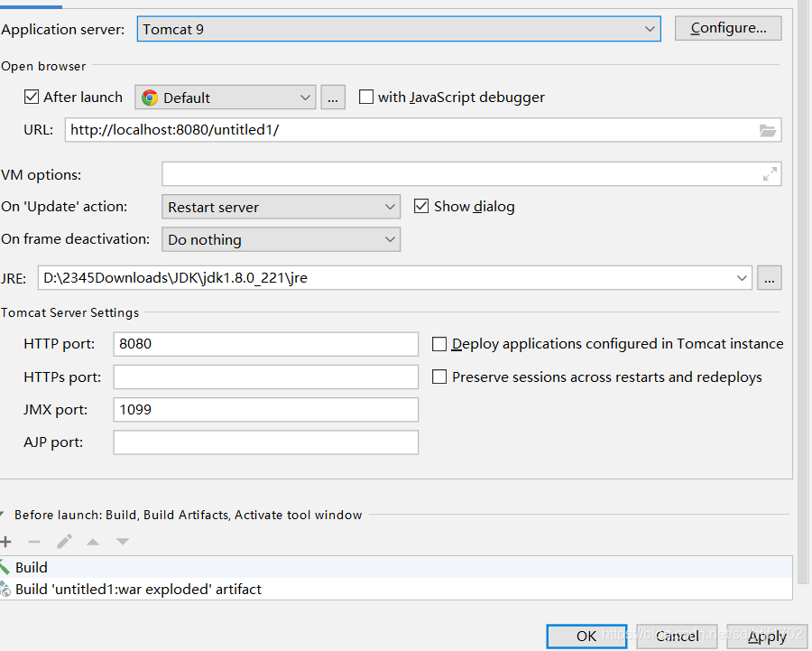812x651 pixels.
Task: Move the selected before-launch task up
Action: pos(93,542)
